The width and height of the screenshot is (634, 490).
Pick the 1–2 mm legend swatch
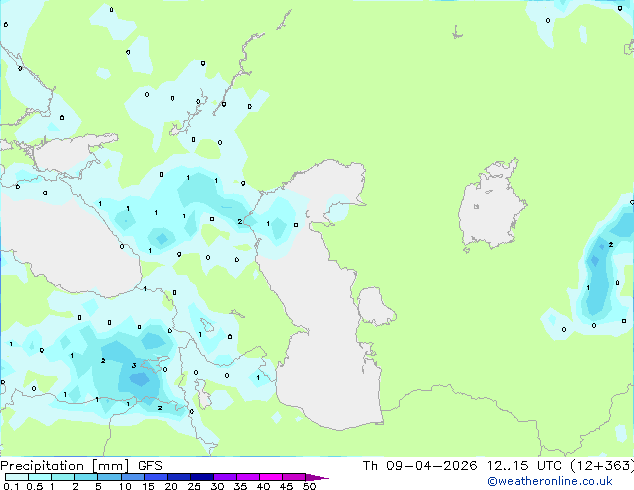click(x=63, y=477)
